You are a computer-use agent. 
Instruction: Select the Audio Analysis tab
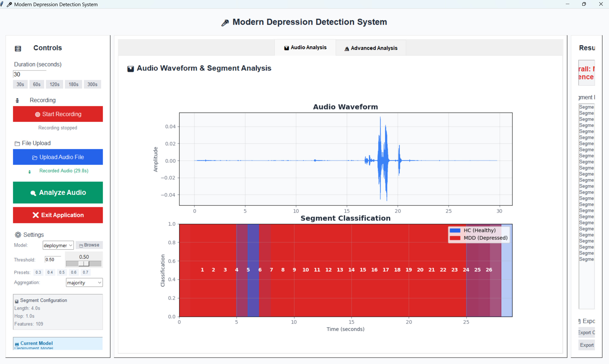pos(305,47)
